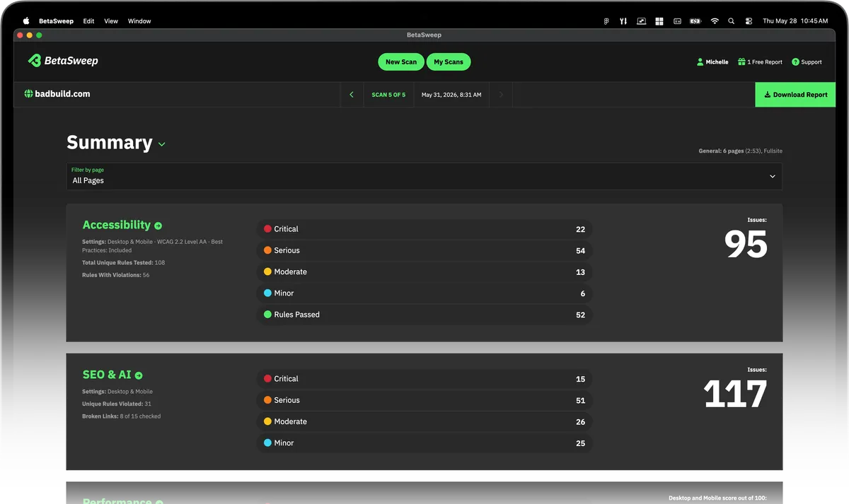Click the Filter by page chevron arrow
The image size is (849, 504).
(x=772, y=176)
